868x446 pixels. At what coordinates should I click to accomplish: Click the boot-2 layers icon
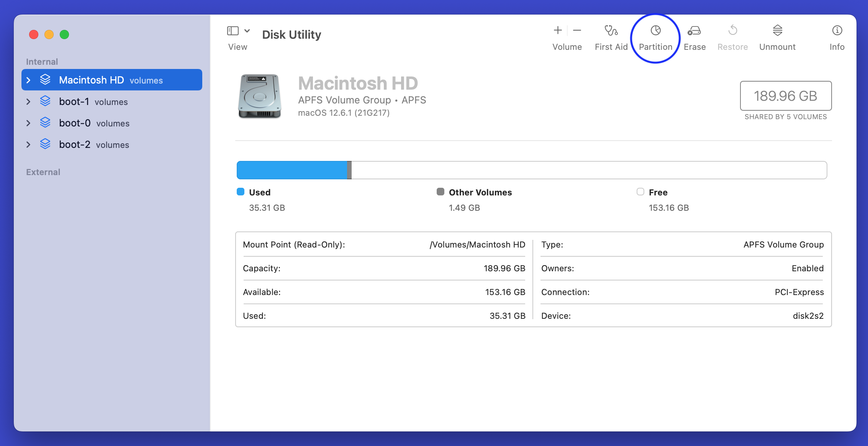(45, 144)
